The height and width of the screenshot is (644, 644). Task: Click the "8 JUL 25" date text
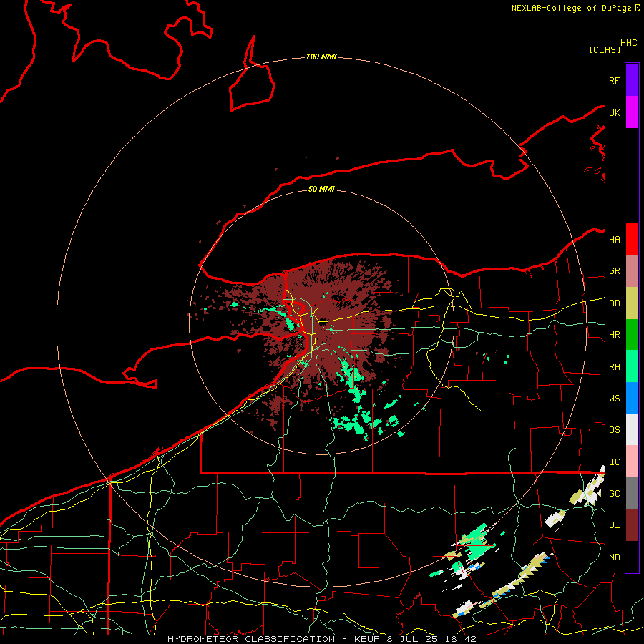[413, 639]
